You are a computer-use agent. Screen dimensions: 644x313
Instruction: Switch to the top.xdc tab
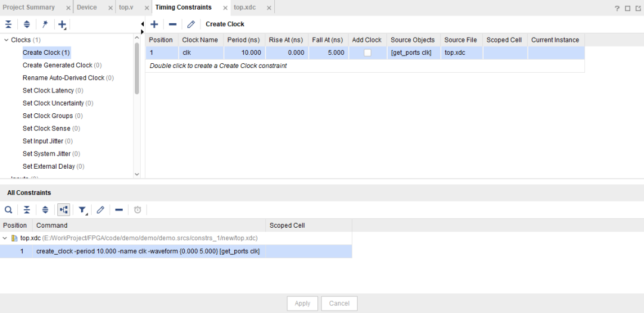pyautogui.click(x=245, y=7)
